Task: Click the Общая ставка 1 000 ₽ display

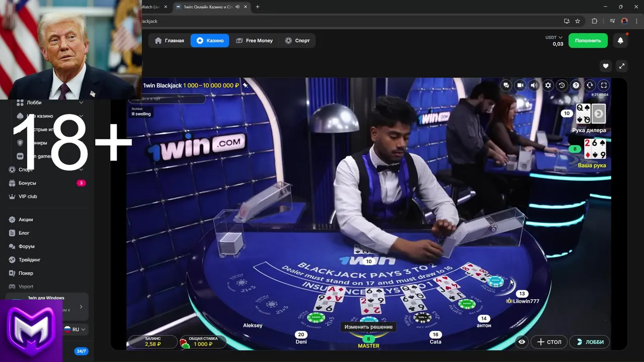Action: coord(203,342)
